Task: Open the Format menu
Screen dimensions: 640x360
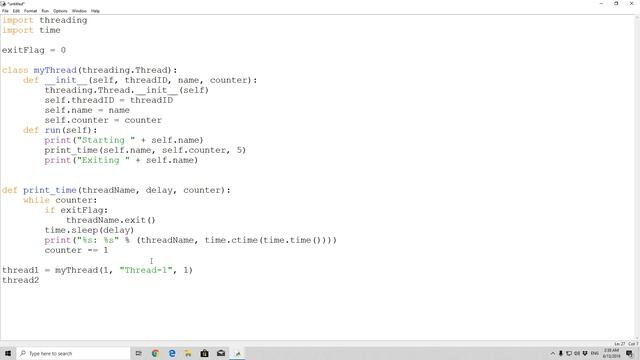Action: pos(31,11)
